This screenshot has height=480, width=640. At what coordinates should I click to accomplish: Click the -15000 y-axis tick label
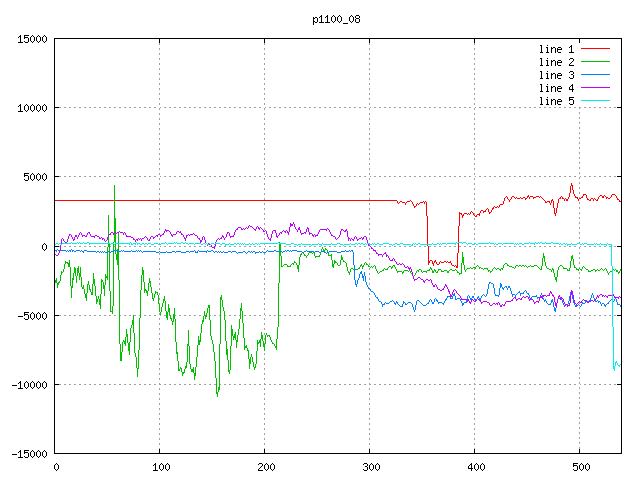coord(27,454)
